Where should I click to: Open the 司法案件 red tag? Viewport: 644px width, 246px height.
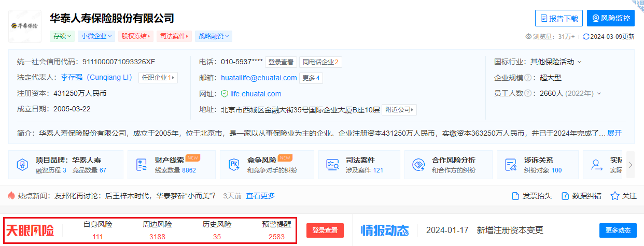174,36
